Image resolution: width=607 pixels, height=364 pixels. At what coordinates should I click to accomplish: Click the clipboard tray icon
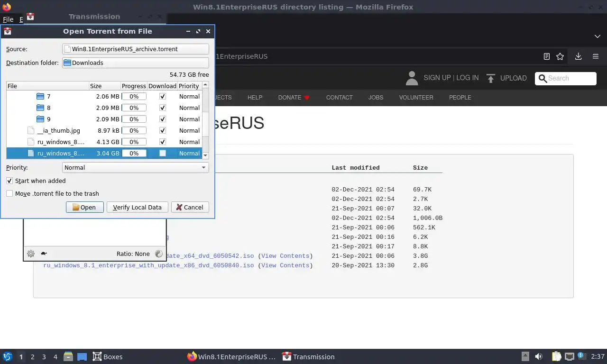tap(557, 356)
